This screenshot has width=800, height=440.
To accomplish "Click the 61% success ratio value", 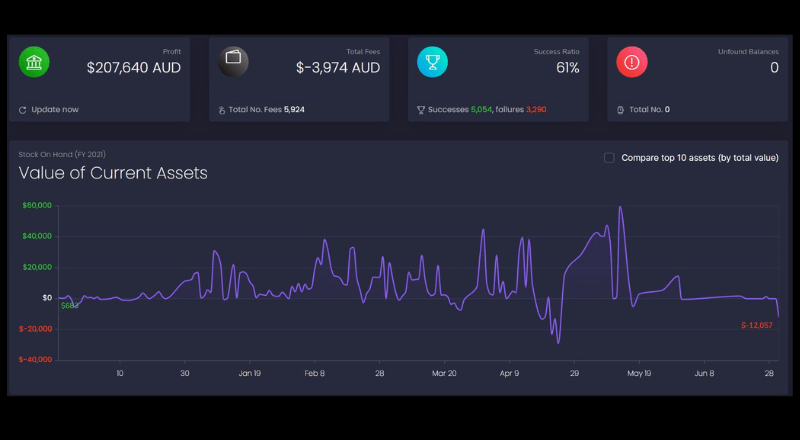I will [x=568, y=68].
